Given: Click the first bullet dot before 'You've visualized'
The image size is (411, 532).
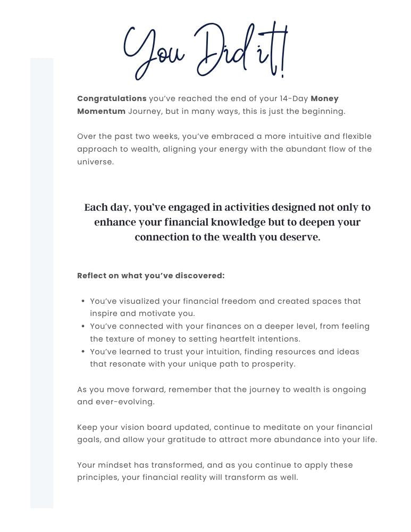Looking at the screenshot, I should click(83, 301).
